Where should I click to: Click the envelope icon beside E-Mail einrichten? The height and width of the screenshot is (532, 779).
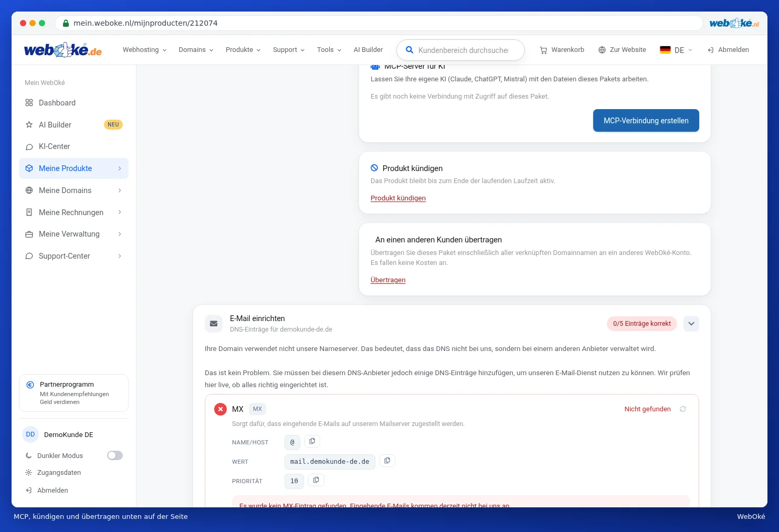point(214,324)
